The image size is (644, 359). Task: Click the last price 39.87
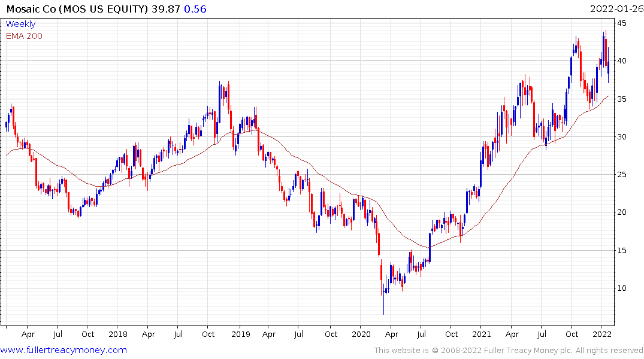[x=166, y=9]
